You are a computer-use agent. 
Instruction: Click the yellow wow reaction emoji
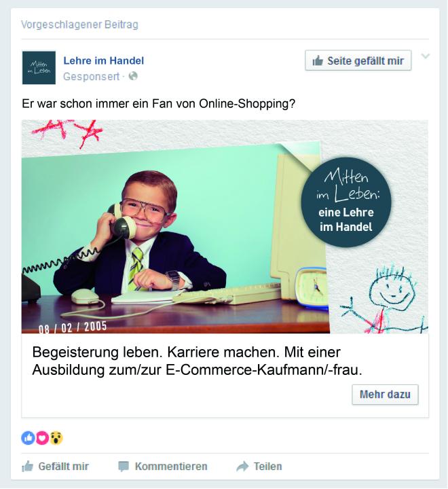tap(56, 438)
